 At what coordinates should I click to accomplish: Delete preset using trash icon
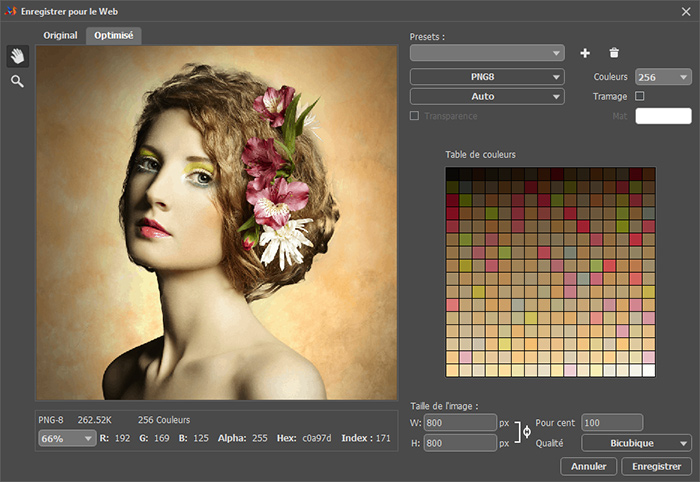point(614,53)
